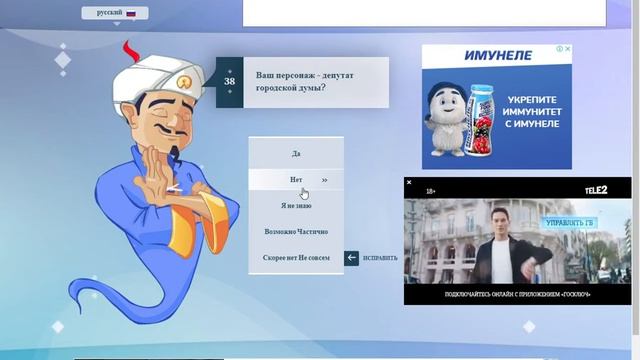Open the ad info icon on Имунеле banner

[x=560, y=49]
